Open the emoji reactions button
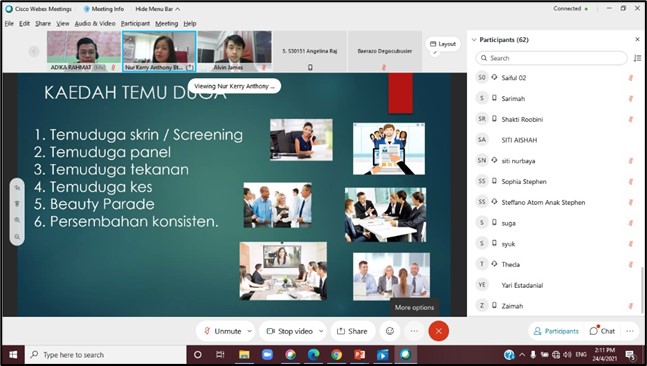Viewport: 647px width, 366px height. click(390, 331)
